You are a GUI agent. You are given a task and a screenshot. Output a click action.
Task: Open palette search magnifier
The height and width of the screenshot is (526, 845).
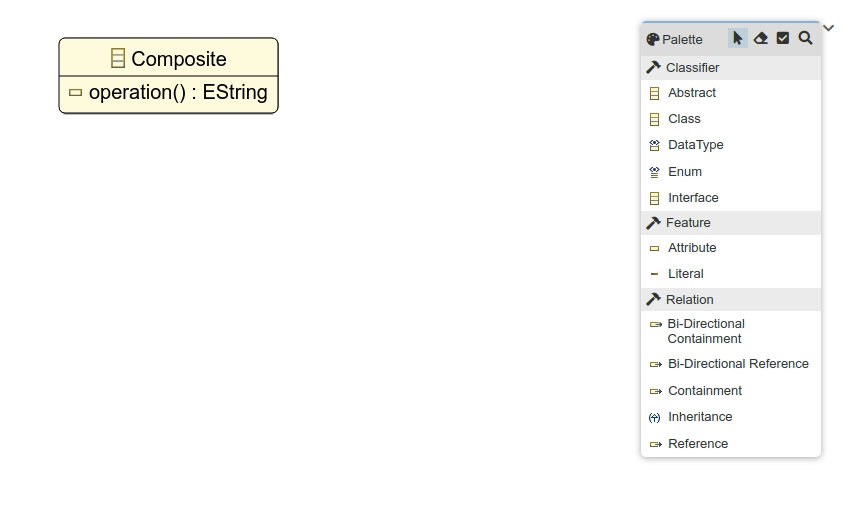click(x=805, y=39)
